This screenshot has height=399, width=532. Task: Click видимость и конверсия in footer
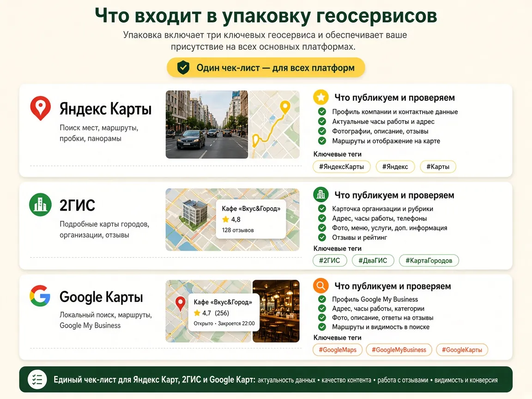click(466, 380)
